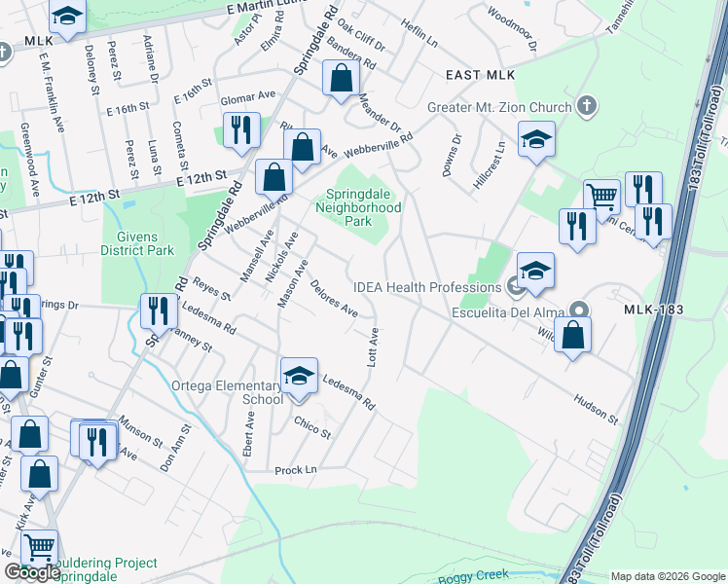The image size is (728, 584).
Task: Click the grocery cart marker near 183 Toll
Action: click(601, 199)
